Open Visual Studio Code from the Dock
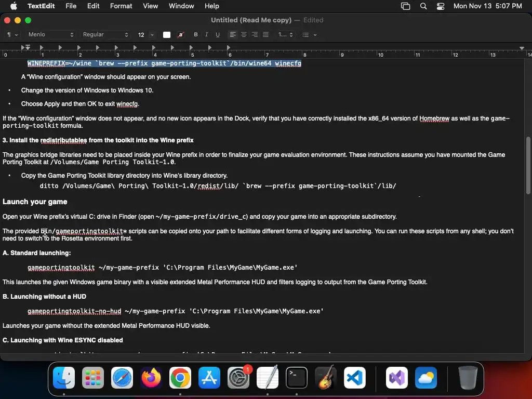Screen dimensions: 532x399 (x=354, y=378)
